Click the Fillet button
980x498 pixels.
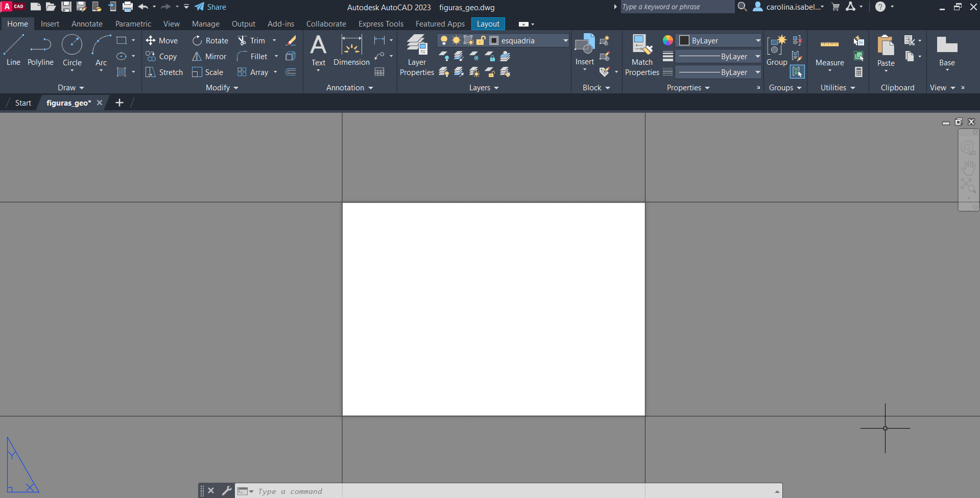[x=252, y=56]
